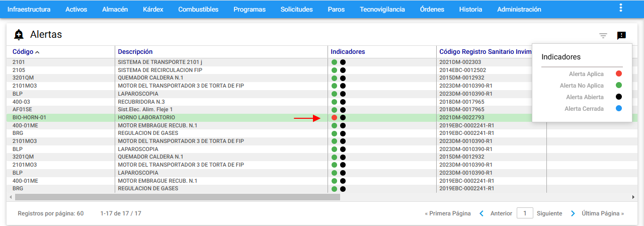The height and width of the screenshot is (226, 644).
Task: Click the red indicator for HORNO LABORATORIO
Action: coord(335,117)
